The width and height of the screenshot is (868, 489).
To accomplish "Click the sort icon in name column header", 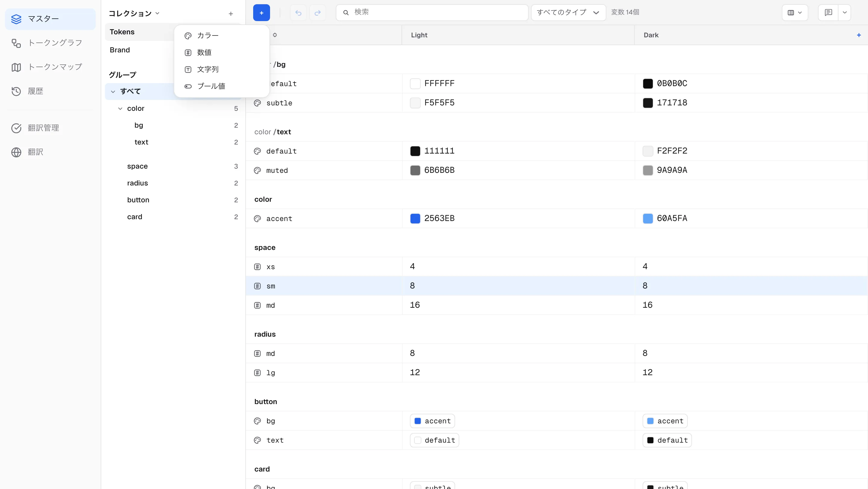I will tap(275, 35).
